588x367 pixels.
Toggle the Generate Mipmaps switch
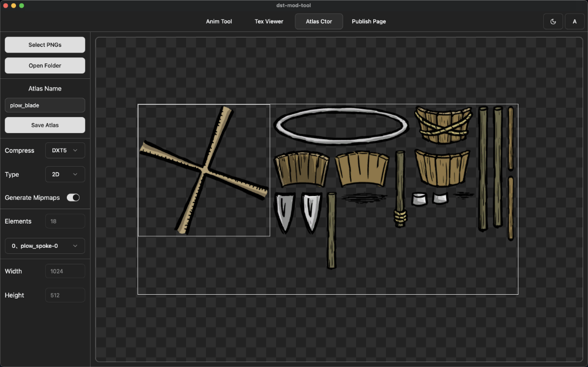click(x=73, y=198)
